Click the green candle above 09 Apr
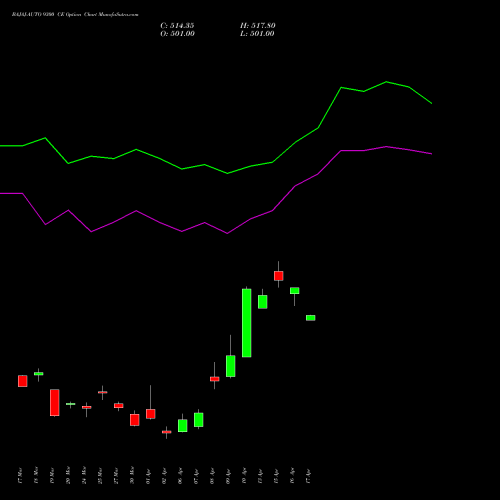The image size is (500, 500). 231,366
